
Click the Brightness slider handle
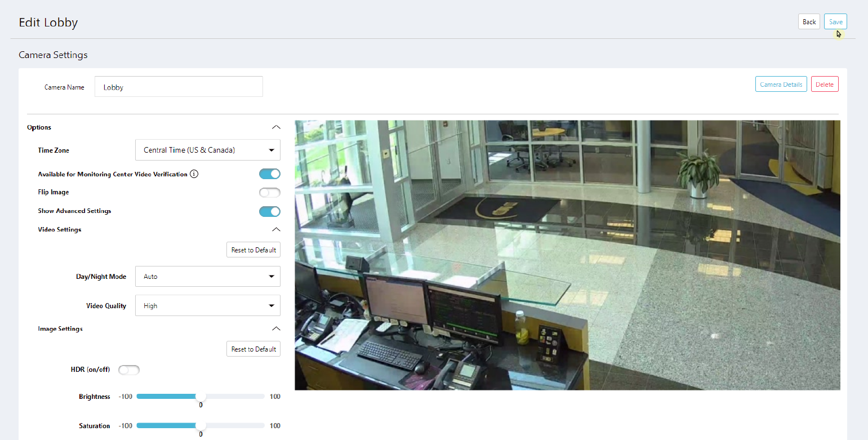pyautogui.click(x=201, y=397)
